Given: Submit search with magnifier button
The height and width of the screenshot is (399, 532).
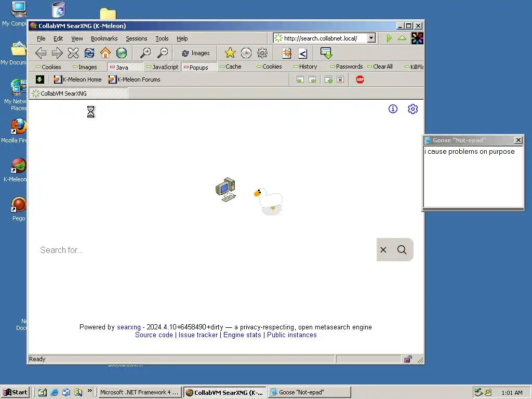Looking at the screenshot, I should 402,250.
